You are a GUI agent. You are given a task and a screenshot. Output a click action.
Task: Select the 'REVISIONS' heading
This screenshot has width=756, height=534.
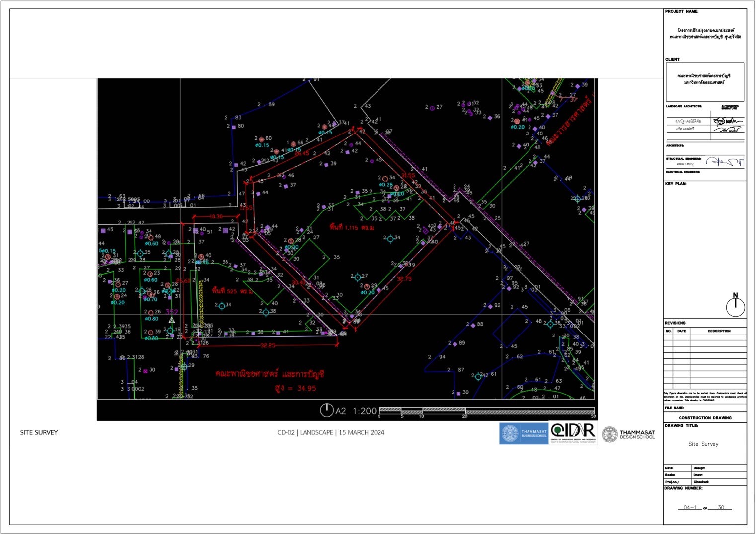coord(675,323)
